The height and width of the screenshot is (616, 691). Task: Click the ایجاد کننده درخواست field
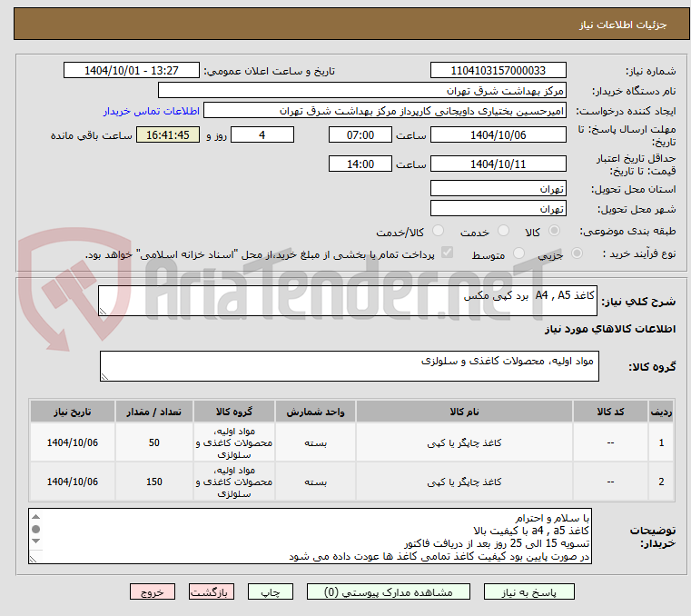pos(384,111)
